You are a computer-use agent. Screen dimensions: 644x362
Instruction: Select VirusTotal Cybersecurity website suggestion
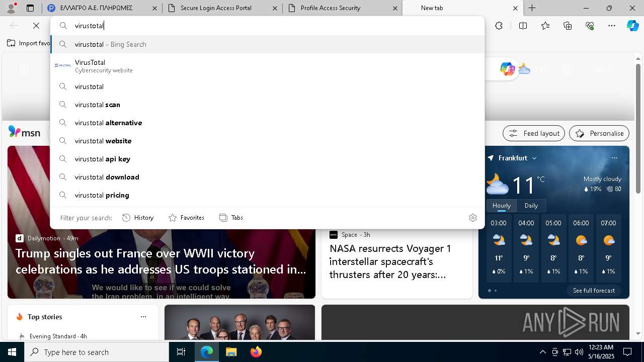coord(267,66)
